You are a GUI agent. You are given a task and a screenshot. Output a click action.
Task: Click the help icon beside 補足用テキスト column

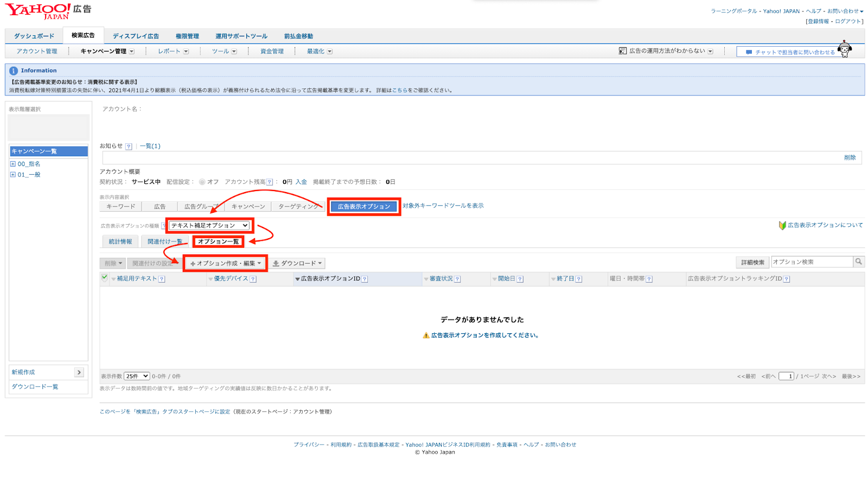pyautogui.click(x=162, y=279)
